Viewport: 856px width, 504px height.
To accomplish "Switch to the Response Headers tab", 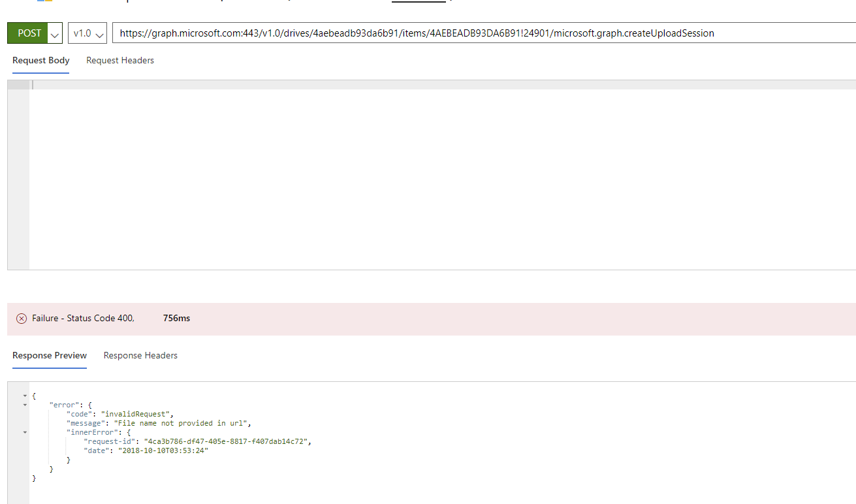I will click(x=140, y=355).
